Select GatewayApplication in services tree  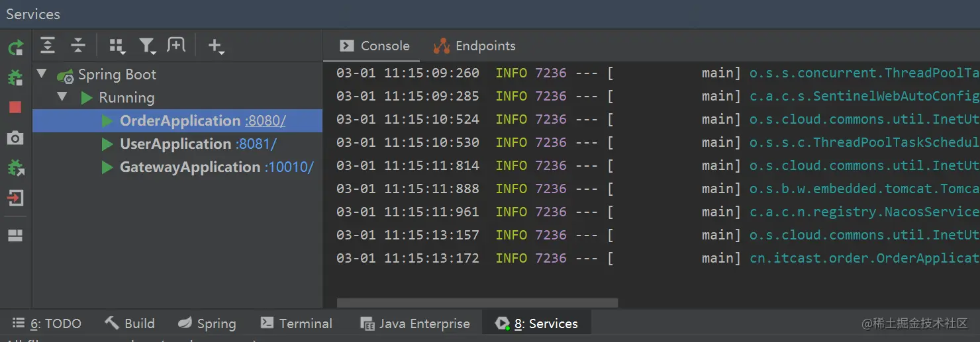click(x=177, y=167)
